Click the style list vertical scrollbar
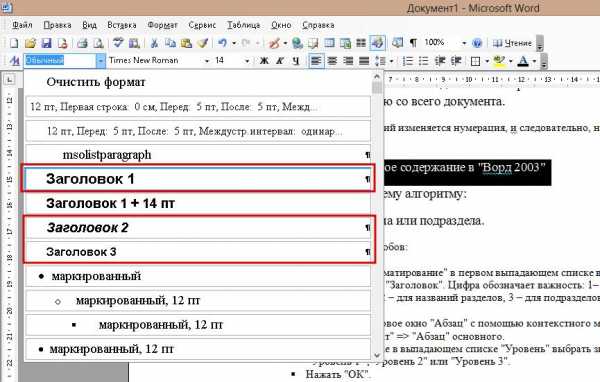The height and width of the screenshot is (382, 600). [x=377, y=216]
